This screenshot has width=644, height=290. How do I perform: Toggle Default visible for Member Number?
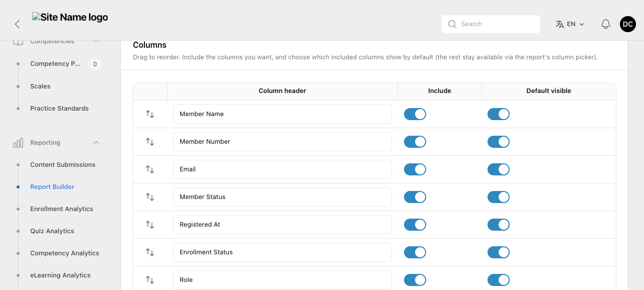coord(499,142)
